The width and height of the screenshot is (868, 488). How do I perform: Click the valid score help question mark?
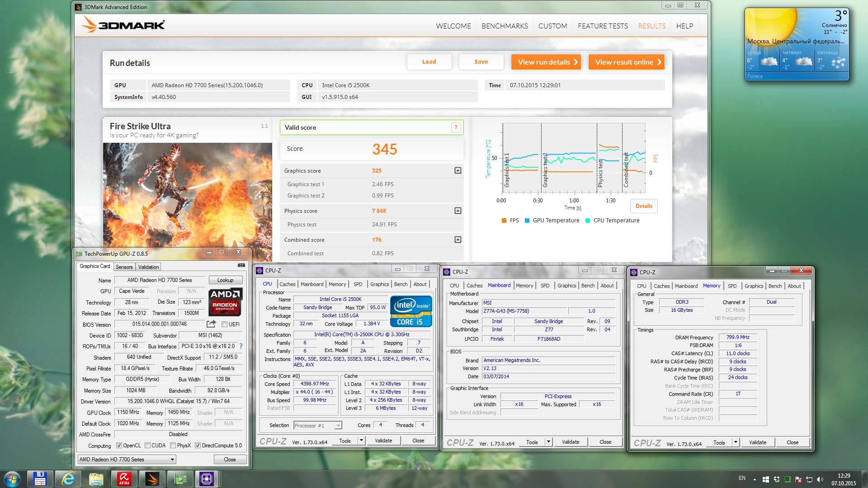pos(456,127)
